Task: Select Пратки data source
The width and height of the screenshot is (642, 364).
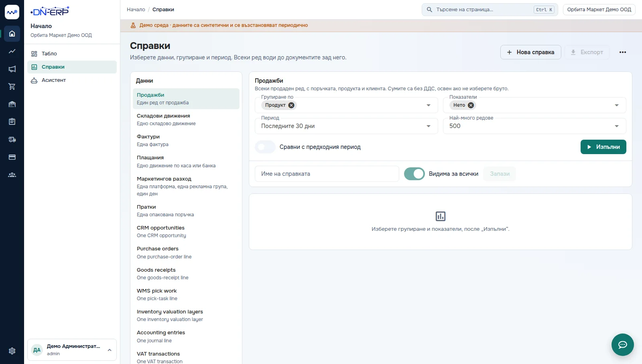Action: (186, 211)
